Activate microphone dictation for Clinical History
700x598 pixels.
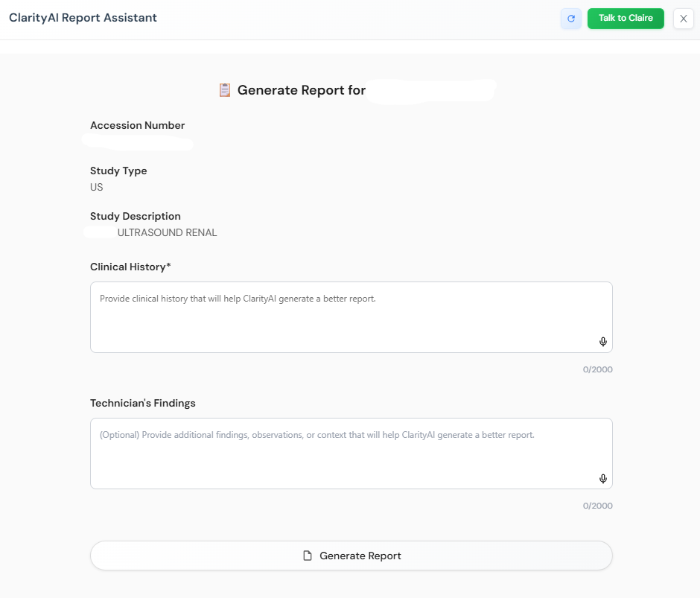(x=602, y=342)
